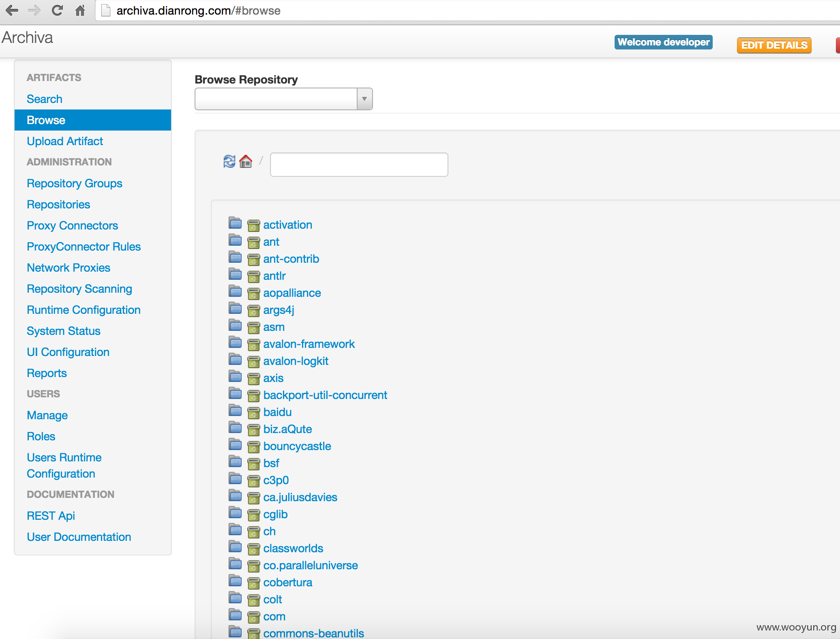
Task: Open the ca.juliusdavies group
Action: [x=300, y=497]
